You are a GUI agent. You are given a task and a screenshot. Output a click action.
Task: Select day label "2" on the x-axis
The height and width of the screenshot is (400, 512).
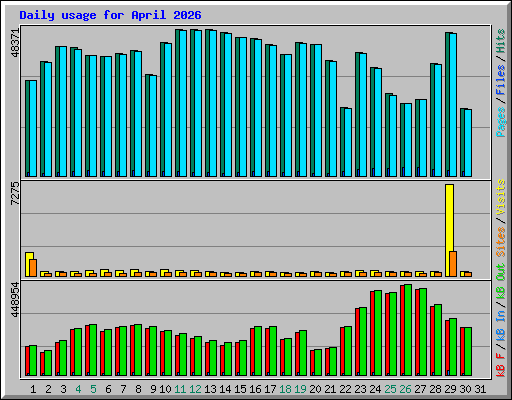coord(48,389)
